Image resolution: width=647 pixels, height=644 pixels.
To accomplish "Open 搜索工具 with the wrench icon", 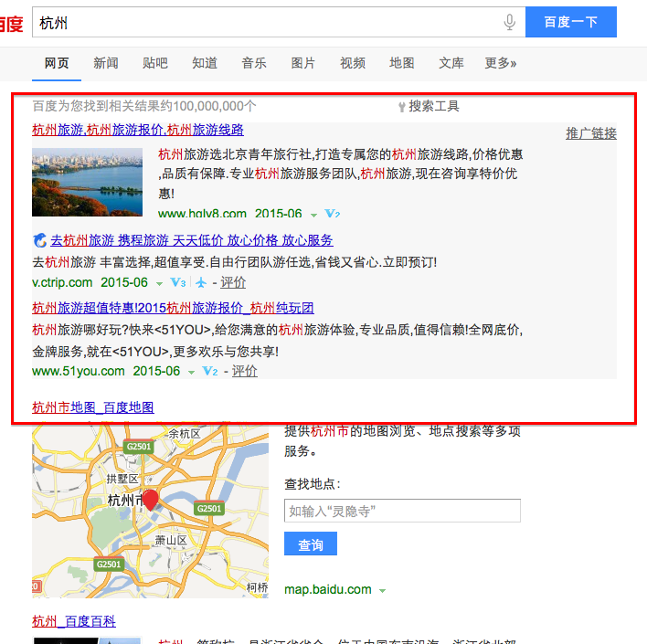I will point(429,106).
